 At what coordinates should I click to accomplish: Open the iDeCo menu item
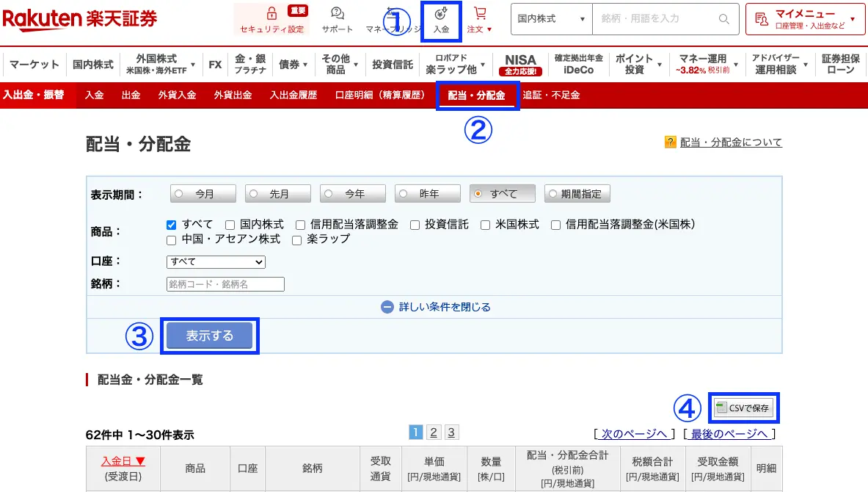point(578,65)
